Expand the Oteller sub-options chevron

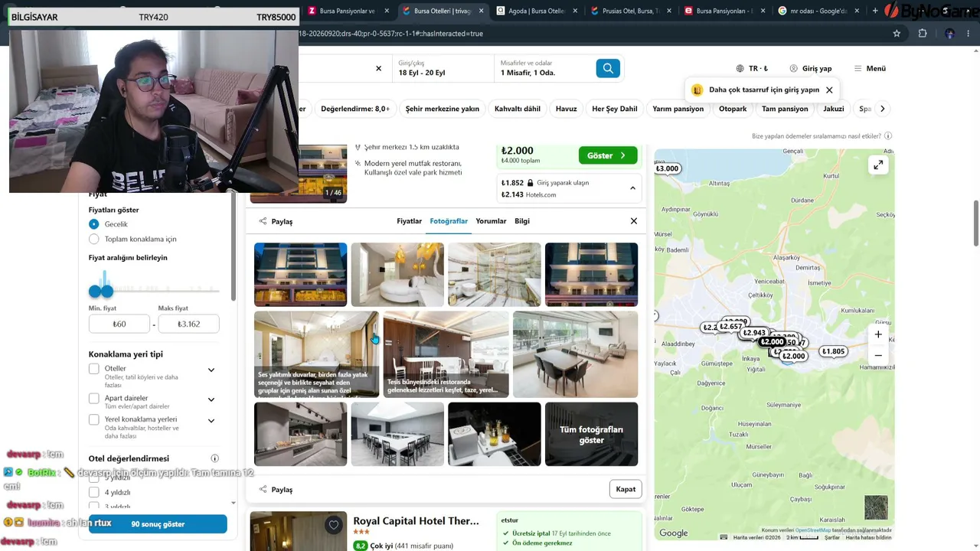click(211, 370)
